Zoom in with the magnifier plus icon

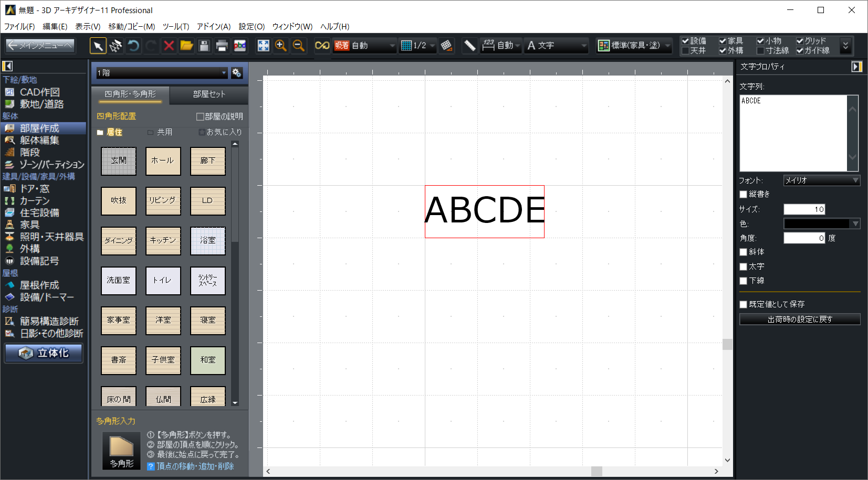(281, 46)
